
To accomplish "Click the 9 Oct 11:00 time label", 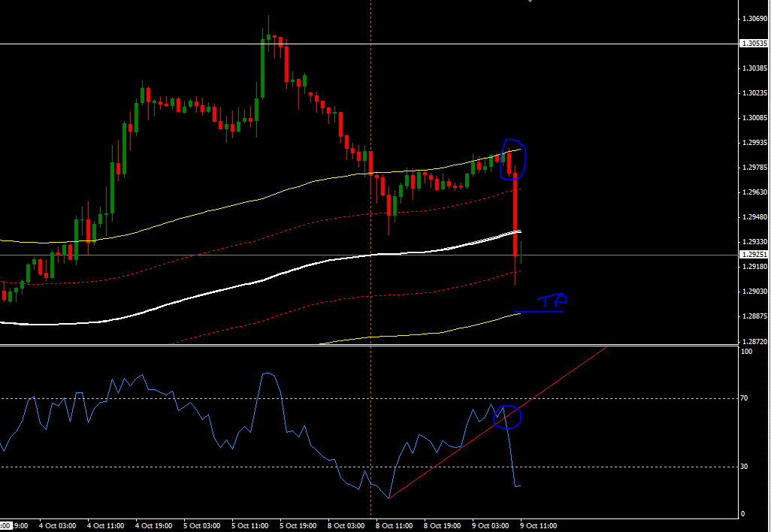I will [x=538, y=525].
